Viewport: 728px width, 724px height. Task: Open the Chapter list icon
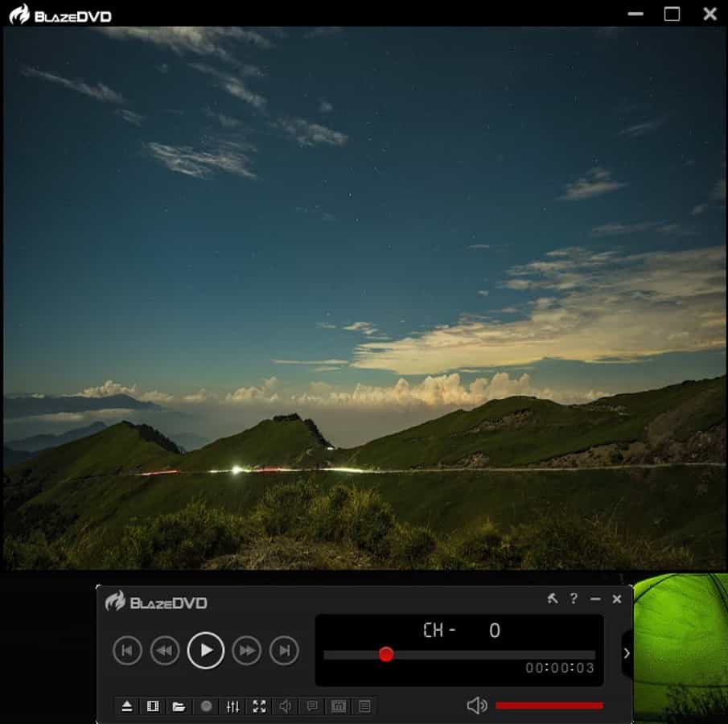coord(338,706)
